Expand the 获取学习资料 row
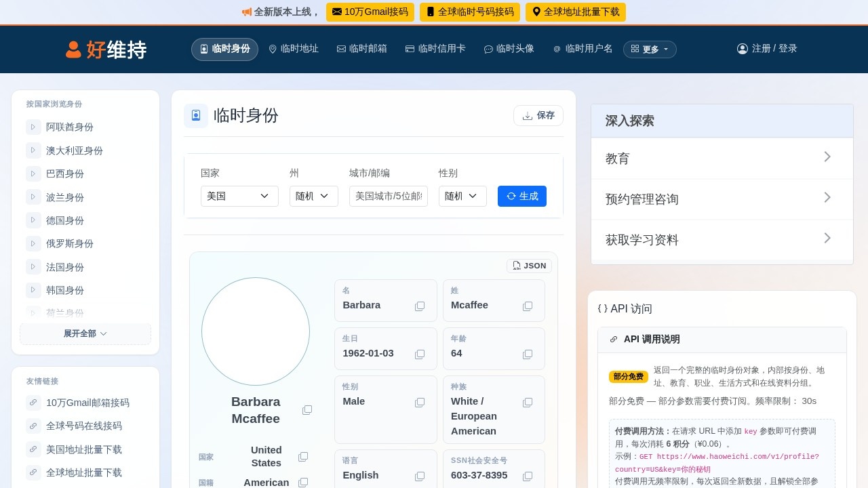This screenshot has width=868, height=488. pos(722,240)
